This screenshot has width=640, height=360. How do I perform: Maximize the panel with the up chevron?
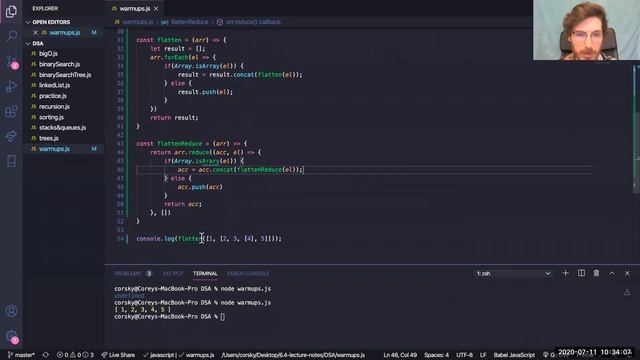[612, 273]
